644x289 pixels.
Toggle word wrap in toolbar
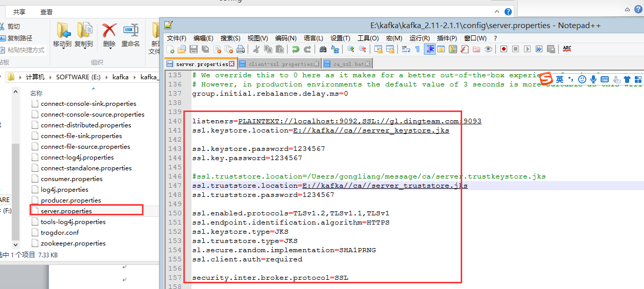[x=406, y=49]
